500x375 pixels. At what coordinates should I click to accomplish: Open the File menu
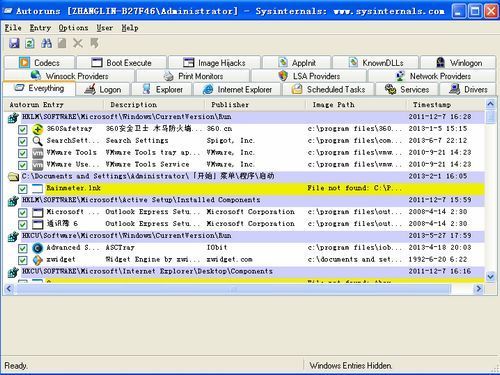point(13,28)
